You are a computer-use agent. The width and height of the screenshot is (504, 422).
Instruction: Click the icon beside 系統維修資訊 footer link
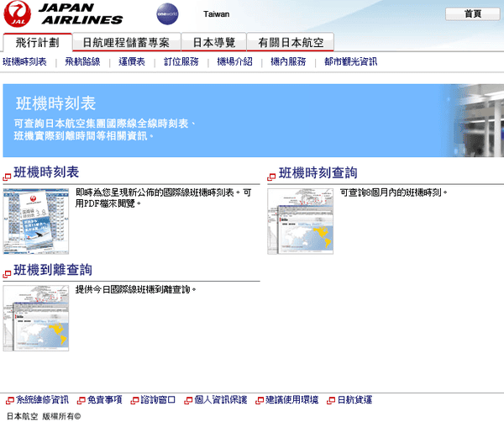pyautogui.click(x=8, y=400)
